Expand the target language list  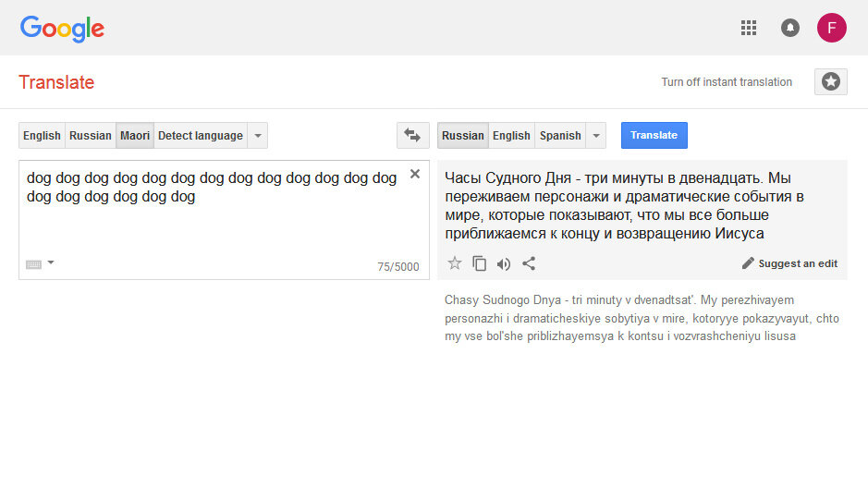point(596,136)
